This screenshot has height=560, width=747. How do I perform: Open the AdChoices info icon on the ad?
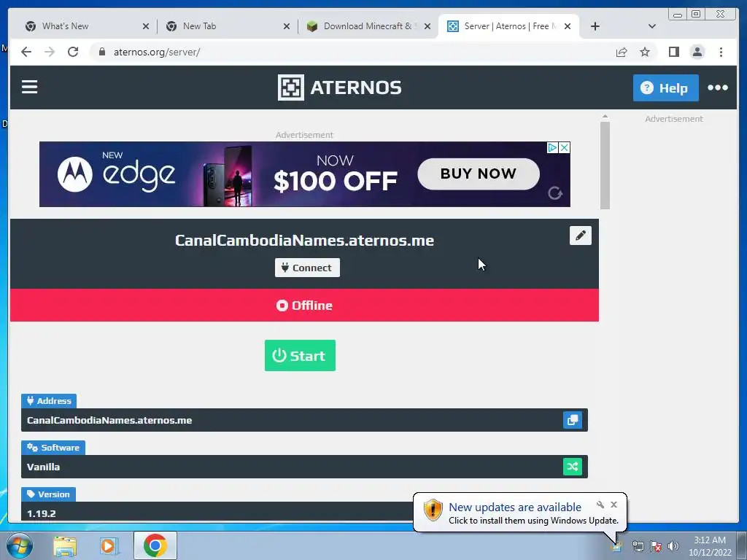point(552,147)
